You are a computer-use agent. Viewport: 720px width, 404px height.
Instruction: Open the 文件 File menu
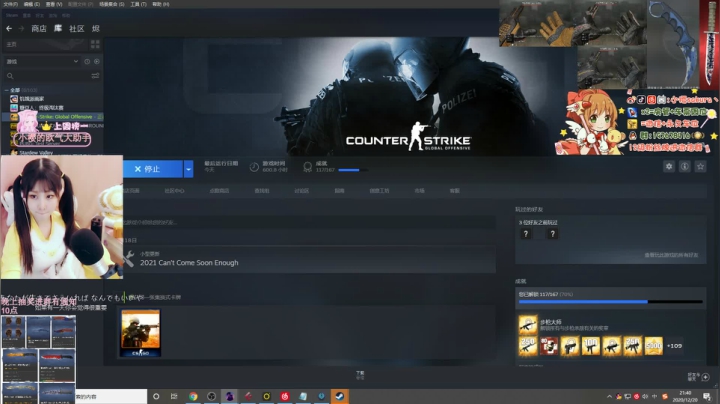coord(11,4)
